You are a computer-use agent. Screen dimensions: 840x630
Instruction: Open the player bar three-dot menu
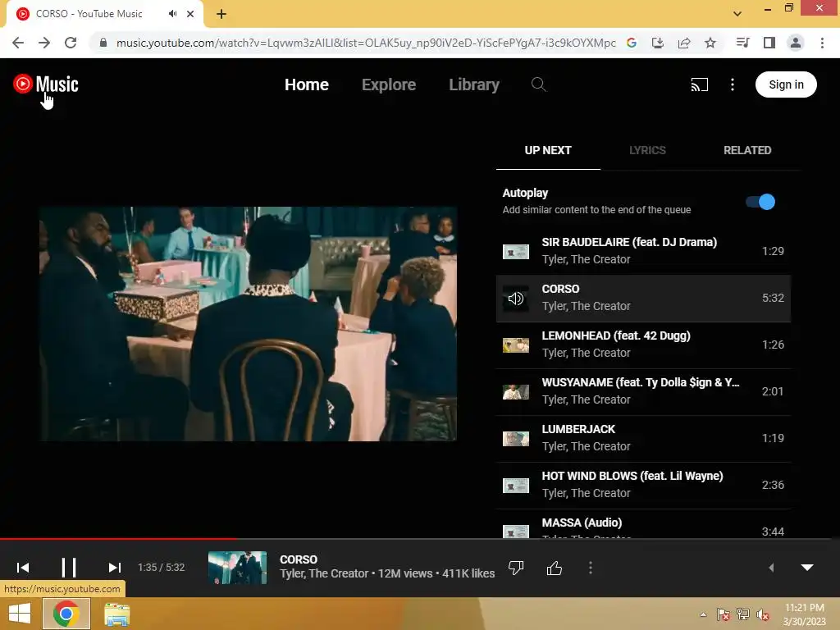591,568
